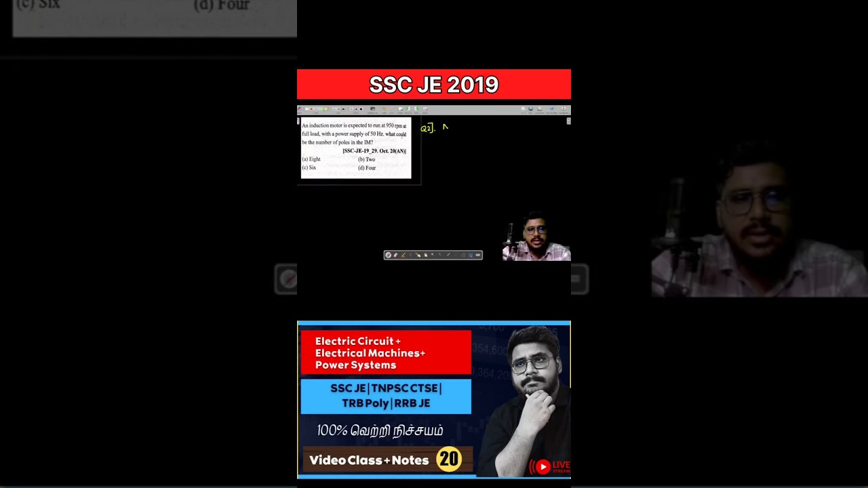Click answer option (a) Eight
The height and width of the screenshot is (488, 868).
311,159
